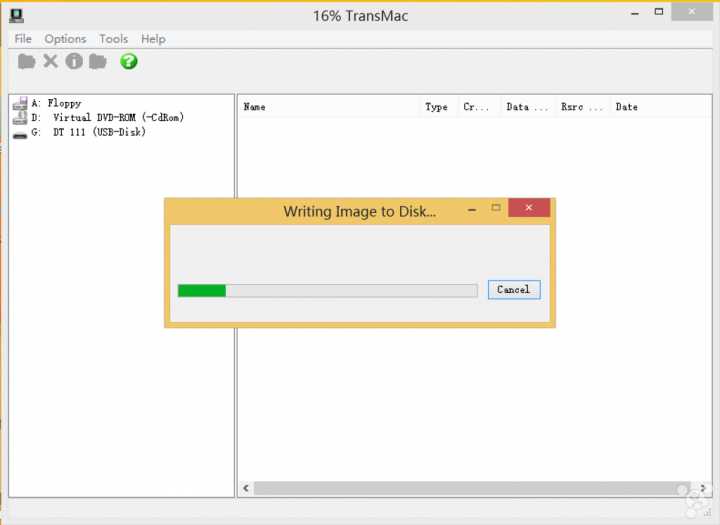Sort by the Rsrc column header
This screenshot has height=525, width=720.
(x=582, y=107)
